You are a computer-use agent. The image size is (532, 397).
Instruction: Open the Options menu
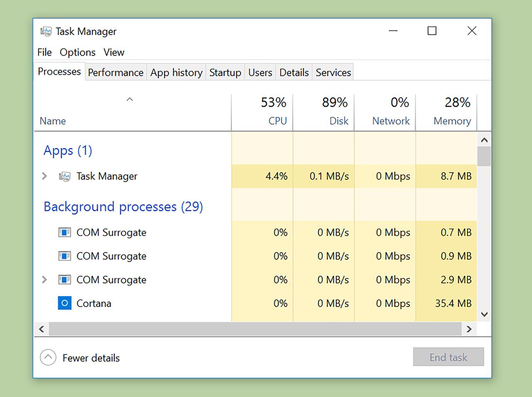coord(77,52)
